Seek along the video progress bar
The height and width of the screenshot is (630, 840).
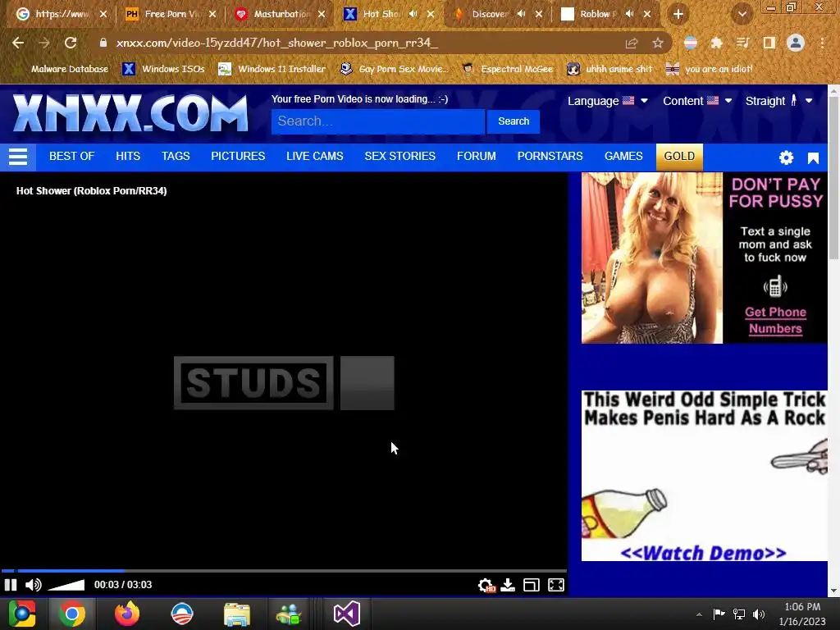pyautogui.click(x=283, y=571)
